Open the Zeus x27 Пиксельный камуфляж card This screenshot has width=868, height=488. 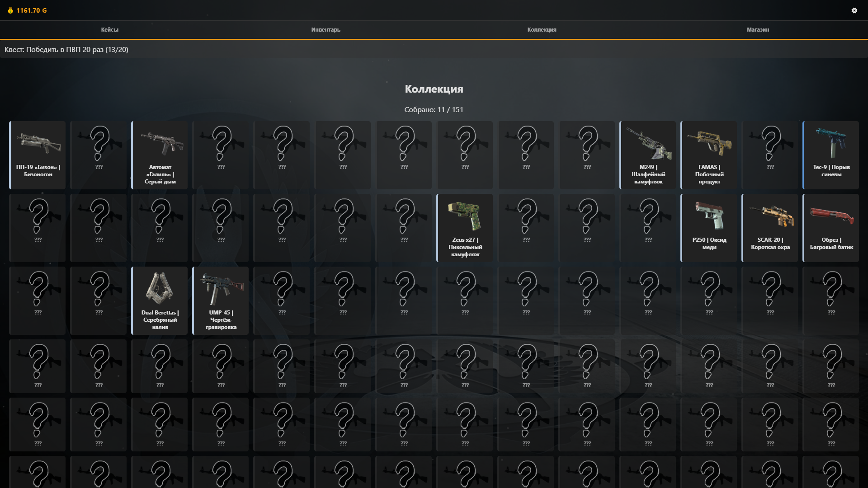[x=465, y=228]
